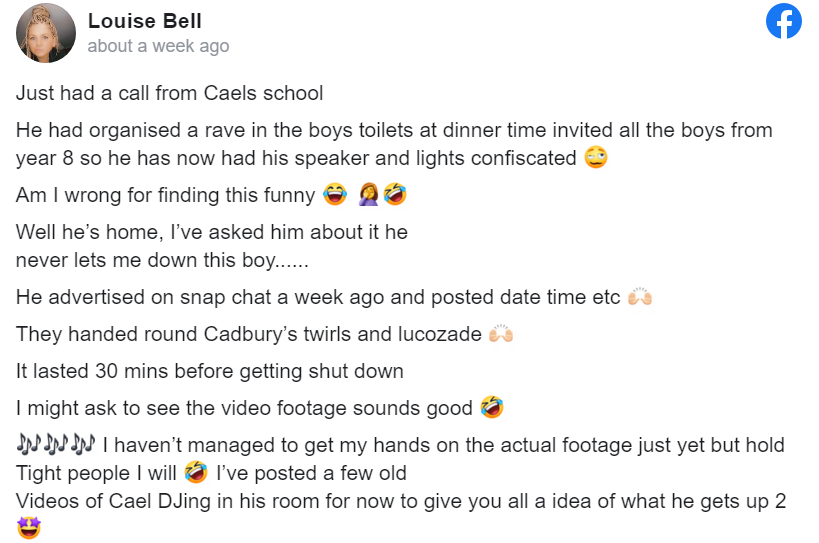Select the musical notes emoji trio

pyautogui.click(x=56, y=444)
